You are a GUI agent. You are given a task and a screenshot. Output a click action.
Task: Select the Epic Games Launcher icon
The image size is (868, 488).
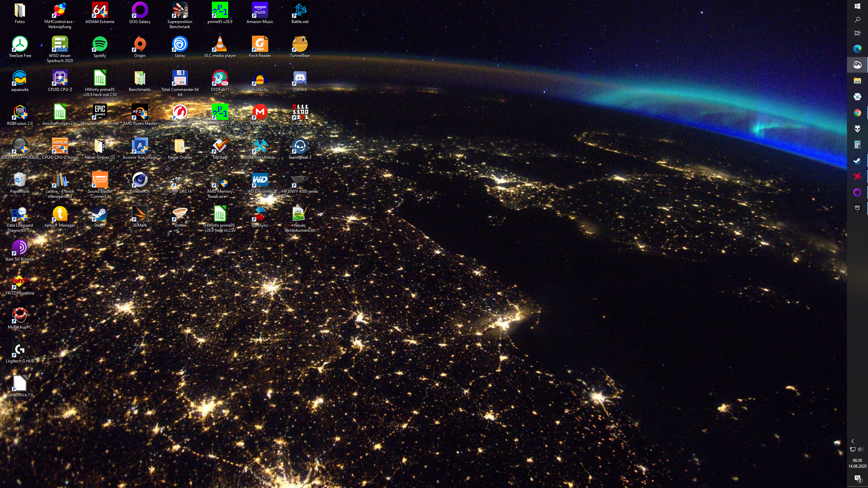tap(100, 112)
